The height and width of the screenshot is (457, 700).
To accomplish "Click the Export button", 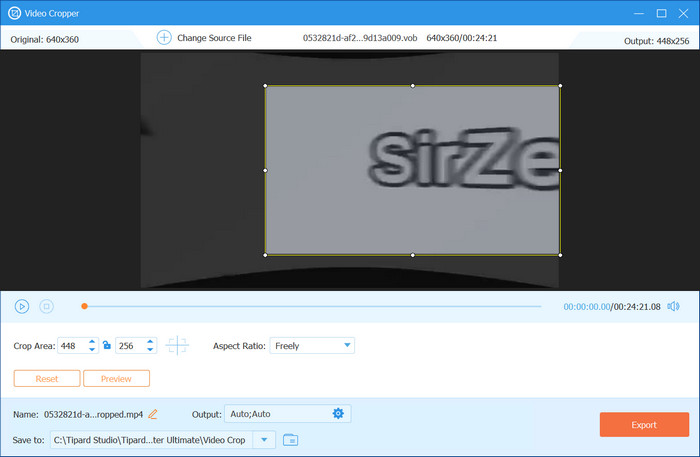I will click(644, 425).
